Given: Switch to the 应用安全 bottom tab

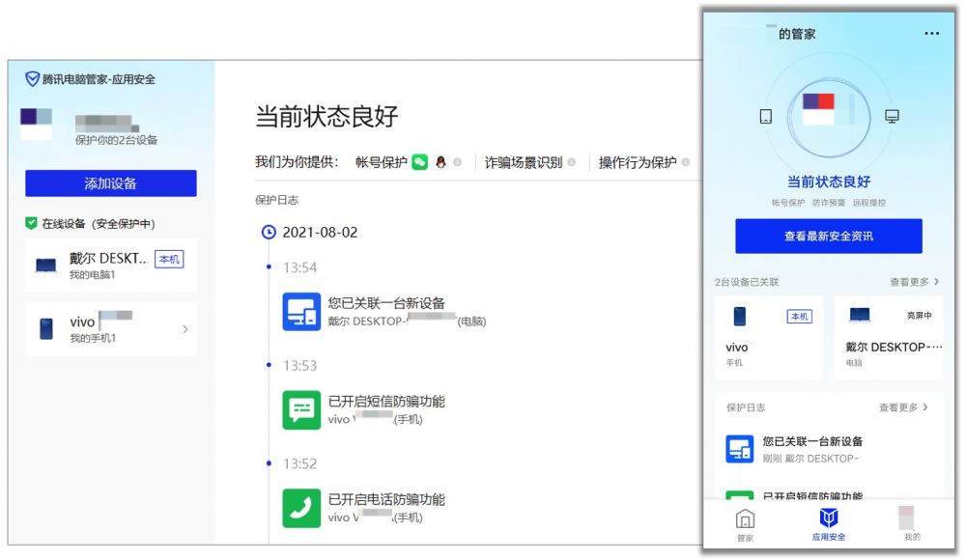Looking at the screenshot, I should click(829, 525).
